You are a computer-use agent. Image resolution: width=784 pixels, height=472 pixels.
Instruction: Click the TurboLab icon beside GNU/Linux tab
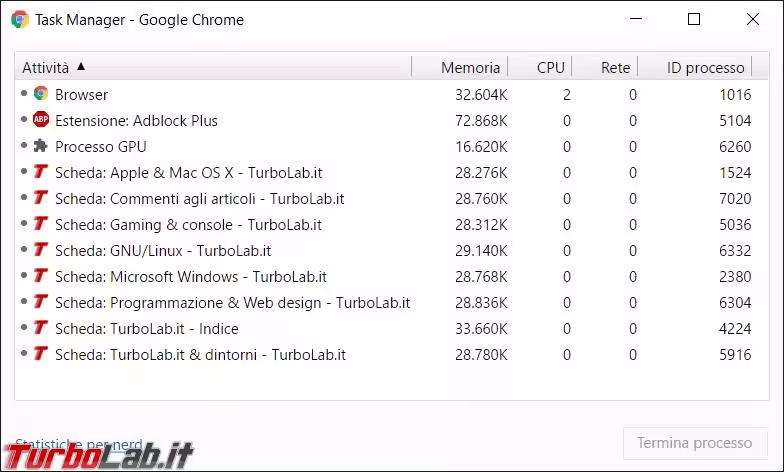coord(41,250)
